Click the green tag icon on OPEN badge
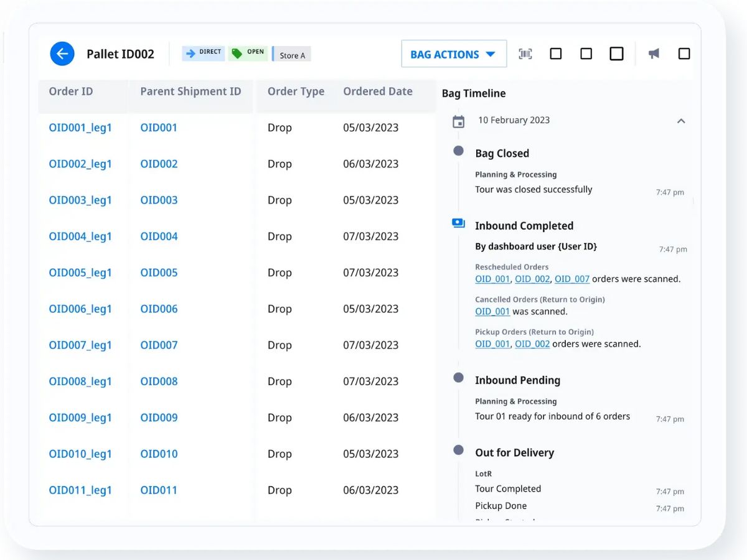The width and height of the screenshot is (747, 560). [237, 54]
